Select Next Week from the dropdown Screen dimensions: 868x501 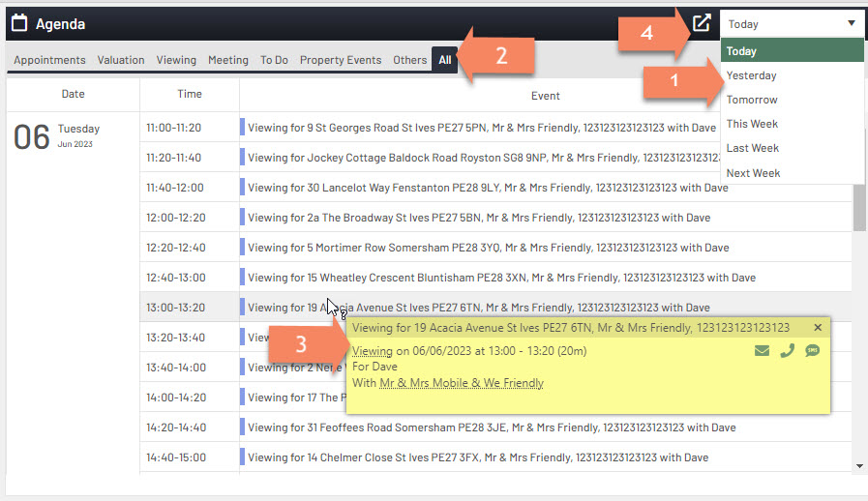[x=753, y=173]
